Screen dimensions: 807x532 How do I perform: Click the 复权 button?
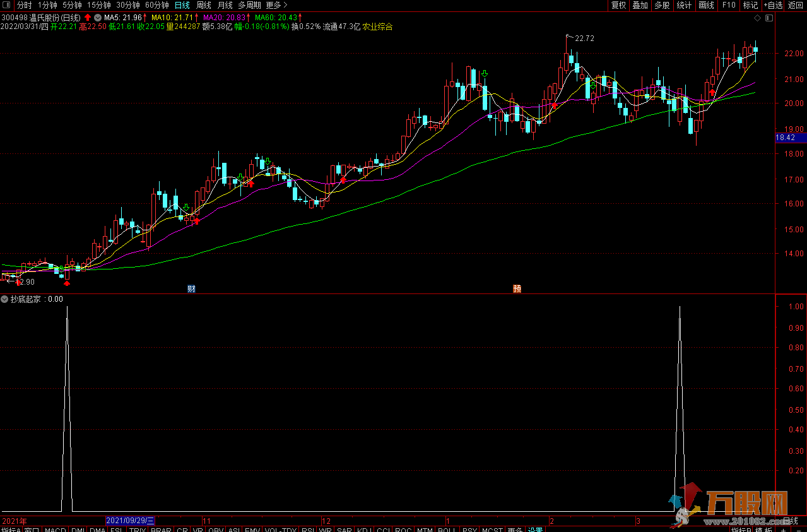point(618,5)
